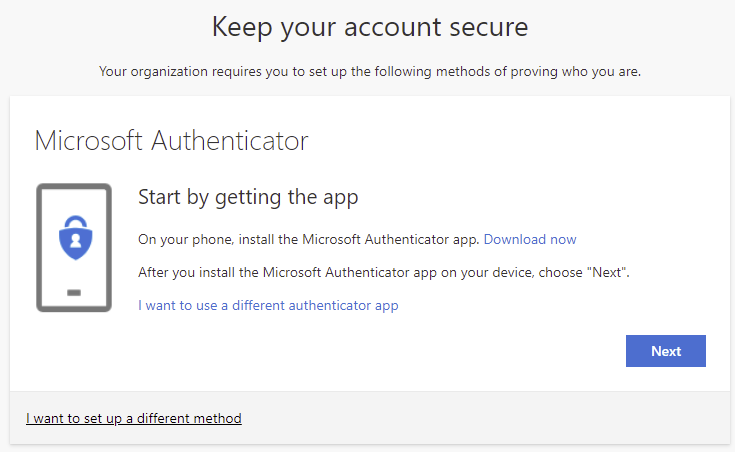Click the word 'Authenticator' in the card title

pyautogui.click(x=229, y=140)
